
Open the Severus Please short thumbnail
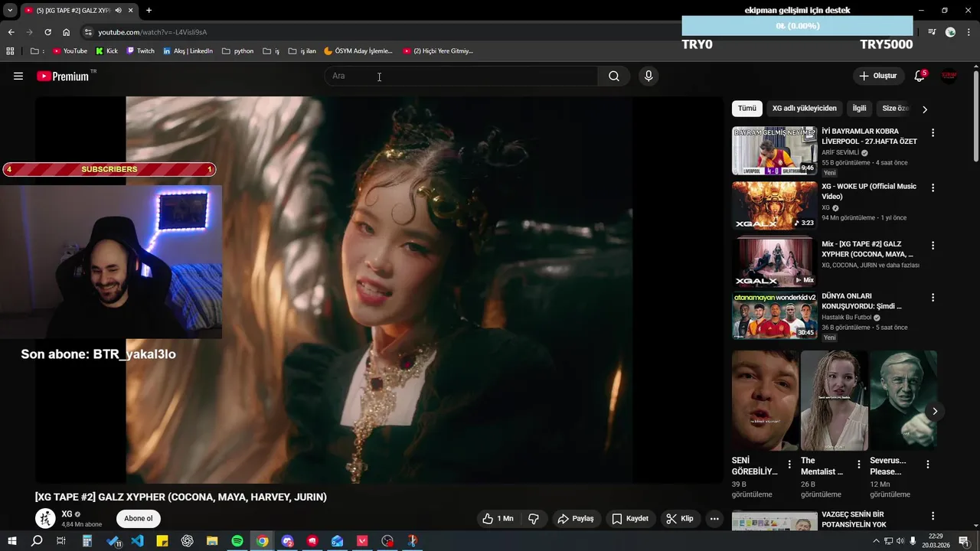coord(903,401)
